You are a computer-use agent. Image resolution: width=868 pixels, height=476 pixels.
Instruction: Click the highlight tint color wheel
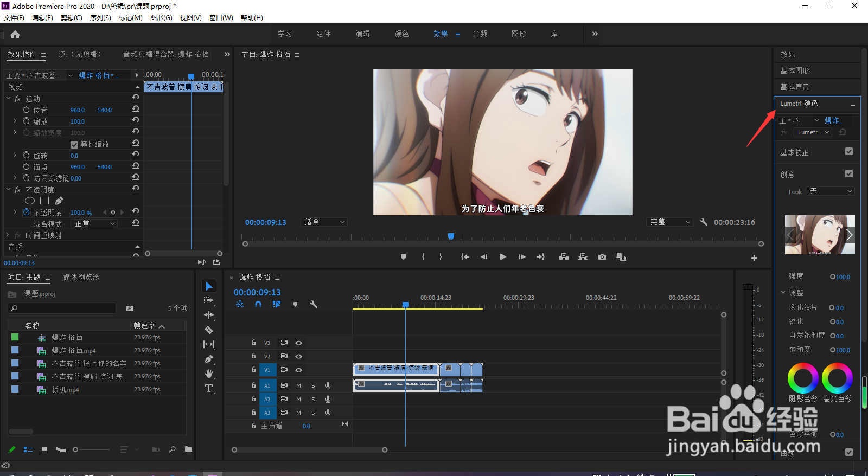[837, 378]
